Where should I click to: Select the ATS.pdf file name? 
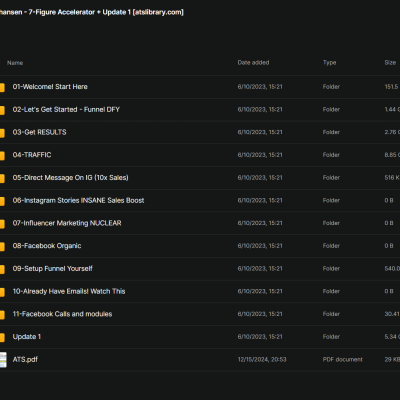coord(25,359)
